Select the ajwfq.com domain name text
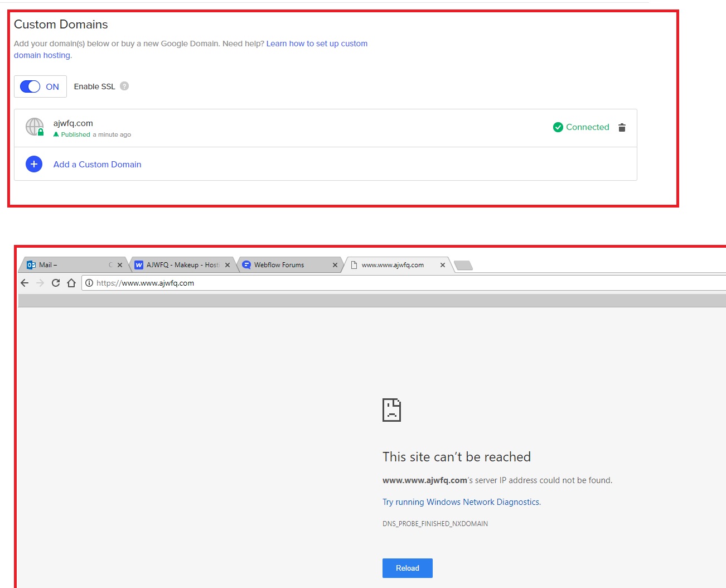This screenshot has width=726, height=588. (73, 123)
